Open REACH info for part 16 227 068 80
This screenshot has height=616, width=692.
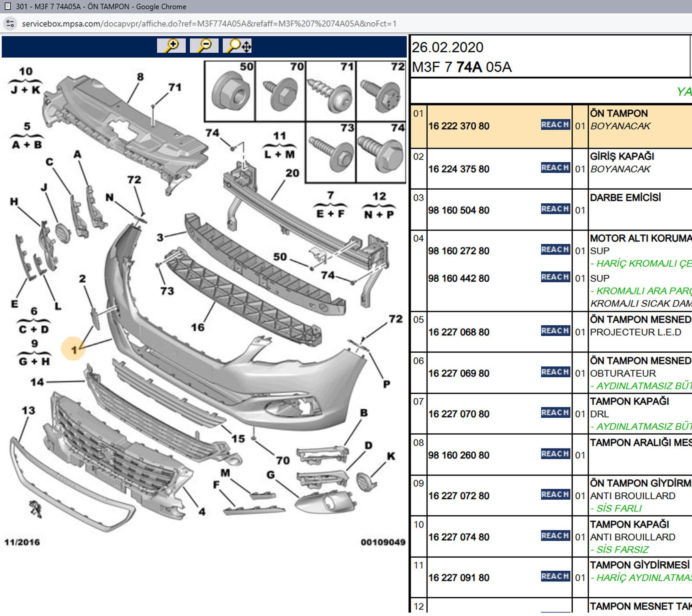[x=555, y=331]
